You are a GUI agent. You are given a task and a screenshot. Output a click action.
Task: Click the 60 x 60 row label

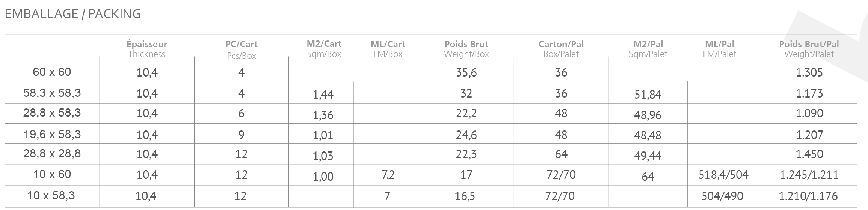(x=52, y=72)
